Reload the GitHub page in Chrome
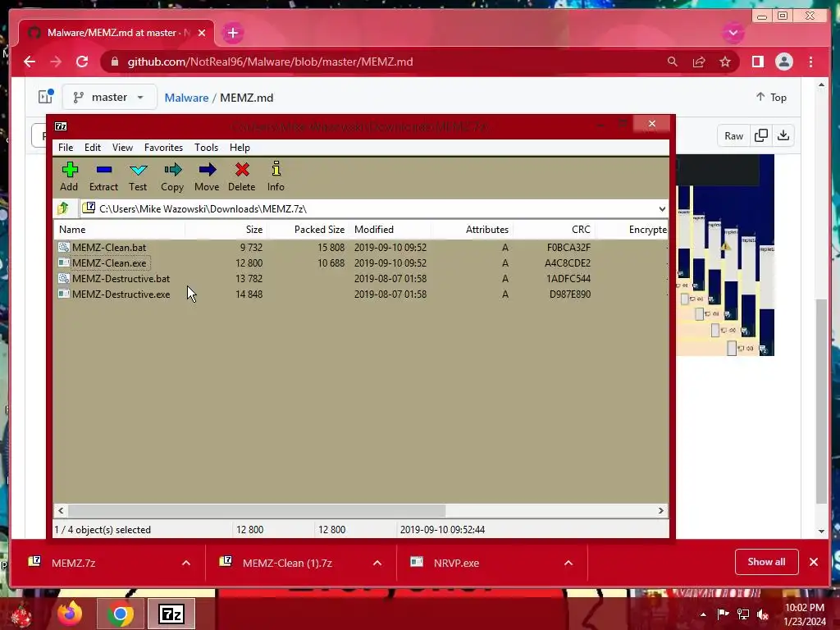This screenshot has width=840, height=630. [x=82, y=62]
